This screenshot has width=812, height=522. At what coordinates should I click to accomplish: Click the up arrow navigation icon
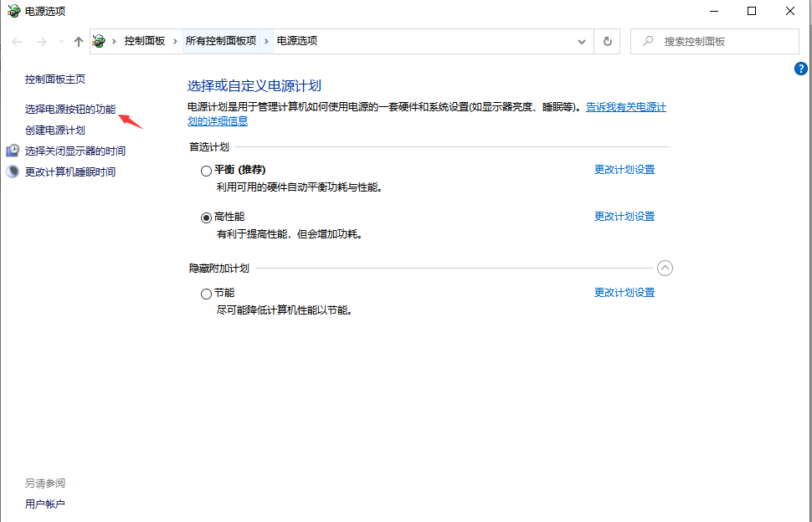[x=78, y=40]
